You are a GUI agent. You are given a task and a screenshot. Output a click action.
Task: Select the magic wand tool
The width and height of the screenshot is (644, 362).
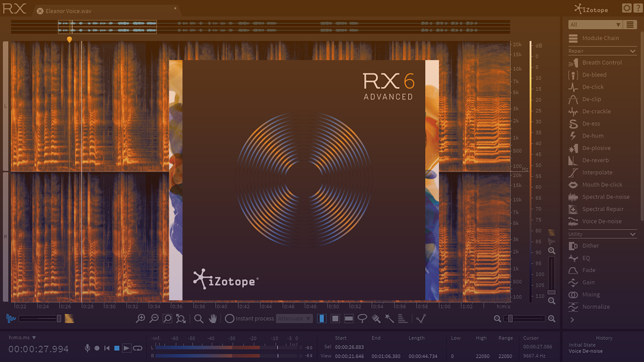[389, 319]
